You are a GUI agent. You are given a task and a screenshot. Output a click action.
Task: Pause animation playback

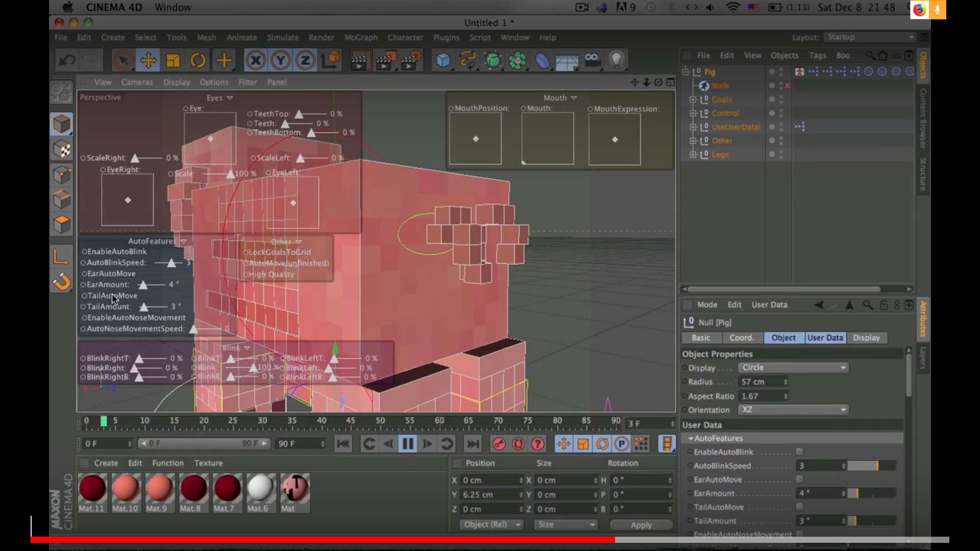tap(408, 444)
